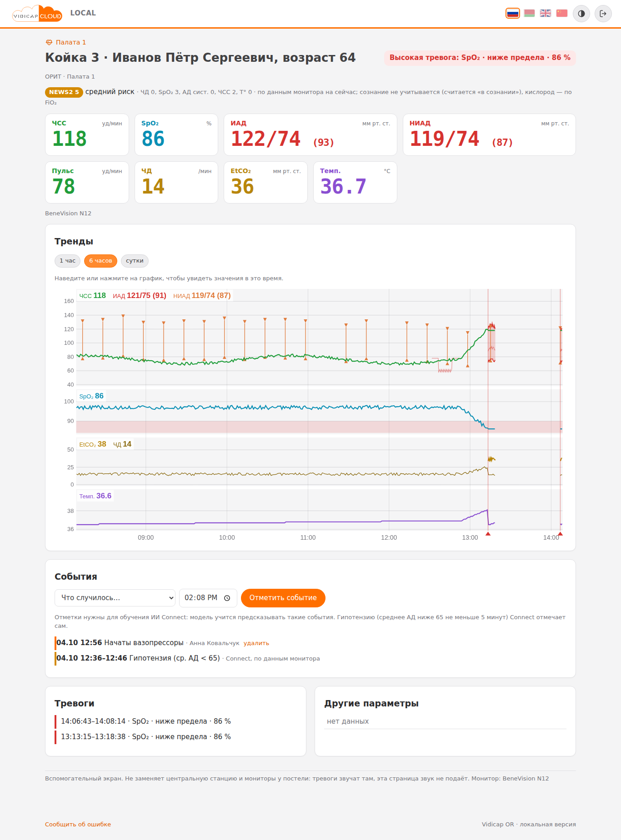The height and width of the screenshot is (840, 621).
Task: Click the ЧСС 118 vital card
Action: tap(87, 134)
